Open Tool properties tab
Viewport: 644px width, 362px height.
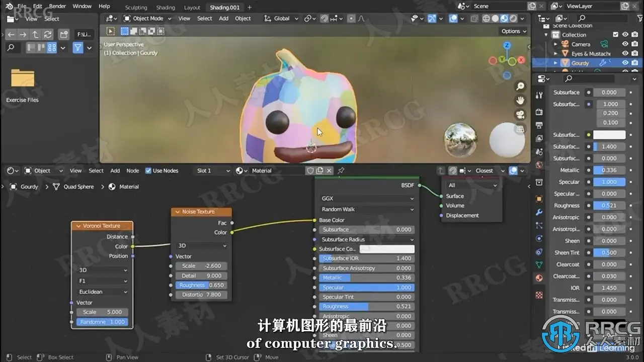tap(539, 96)
